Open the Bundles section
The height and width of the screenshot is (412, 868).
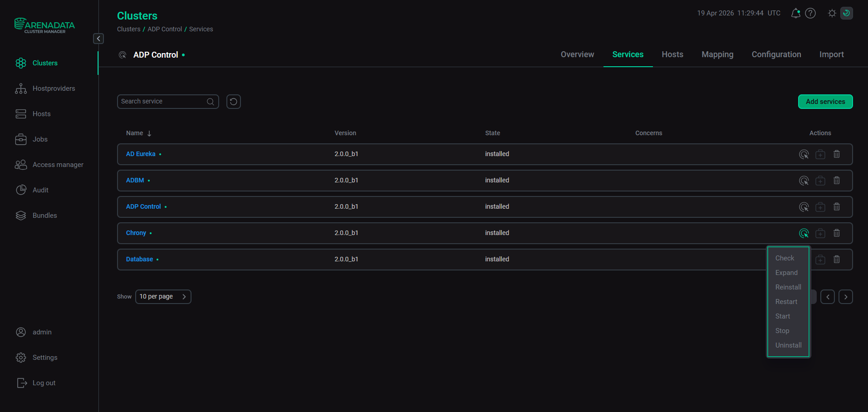tap(36, 216)
